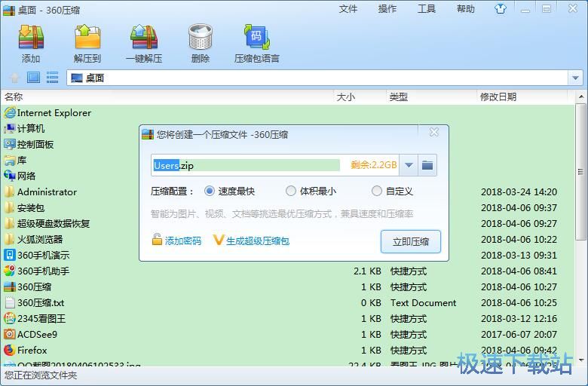Select the 360手机演示 shortcut icon
588x386 pixels.
point(10,255)
